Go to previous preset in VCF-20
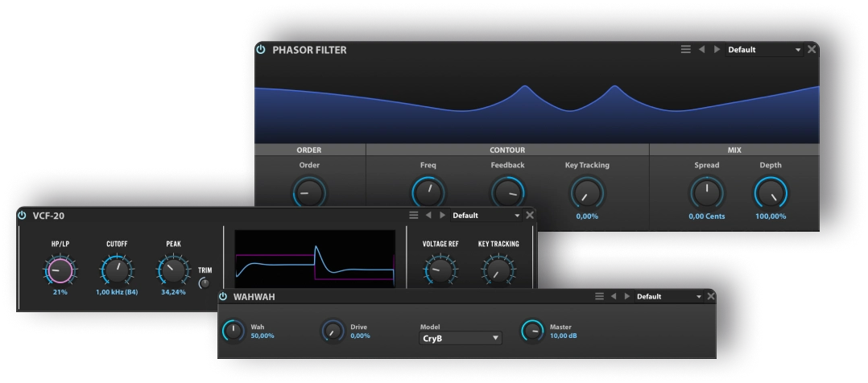This screenshot has width=868, height=383. (x=428, y=216)
